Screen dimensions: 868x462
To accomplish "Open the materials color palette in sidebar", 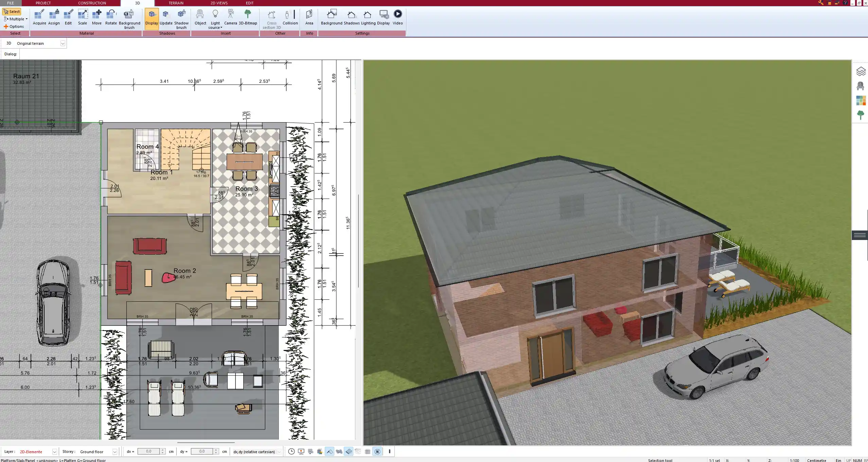I will click(861, 101).
